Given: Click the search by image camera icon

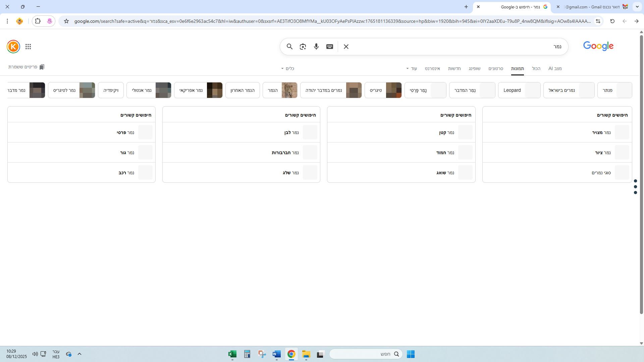Looking at the screenshot, I should click(303, 47).
